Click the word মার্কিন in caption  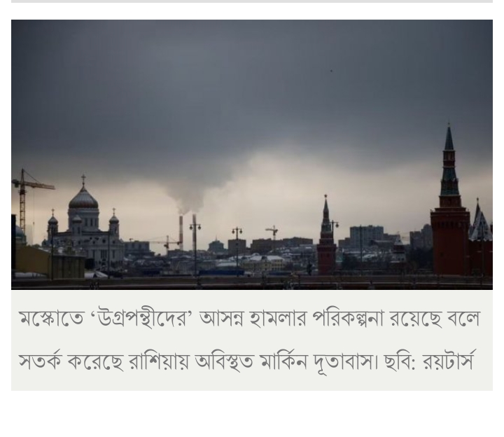tap(284, 361)
